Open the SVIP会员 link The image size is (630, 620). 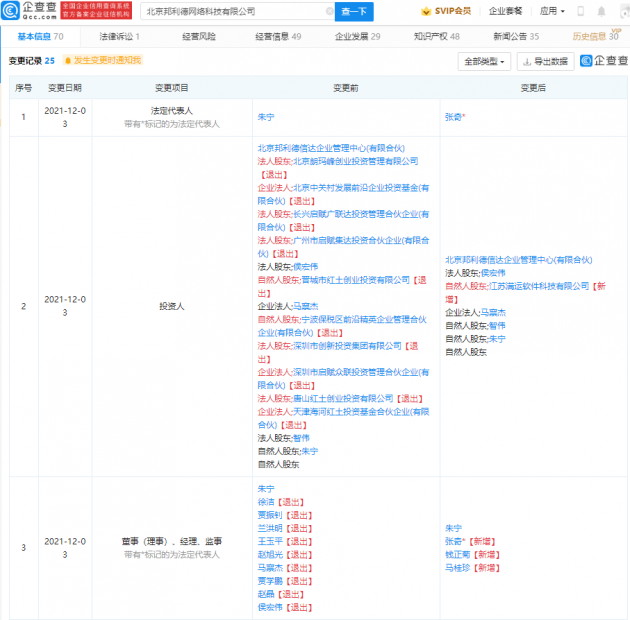[453, 11]
